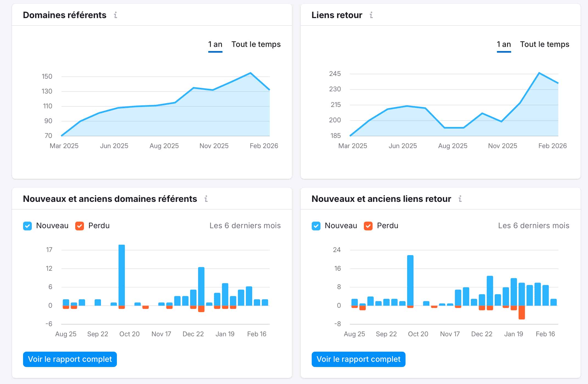Image resolution: width=588 pixels, height=384 pixels.
Task: Switch Domaines référents to Tout le temps view
Action: click(256, 44)
